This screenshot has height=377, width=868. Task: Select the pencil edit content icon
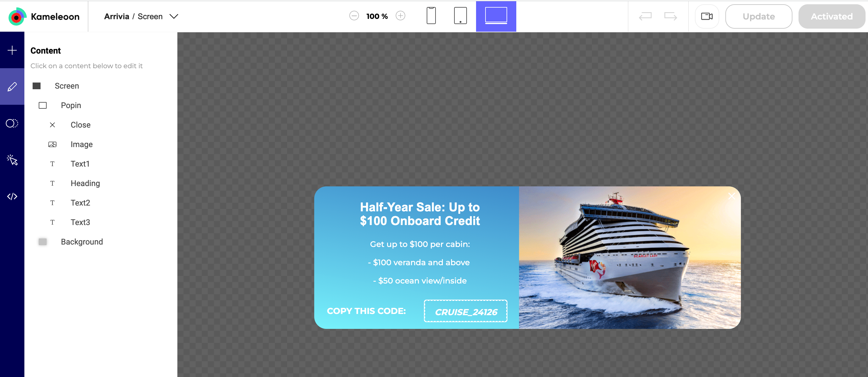point(12,86)
